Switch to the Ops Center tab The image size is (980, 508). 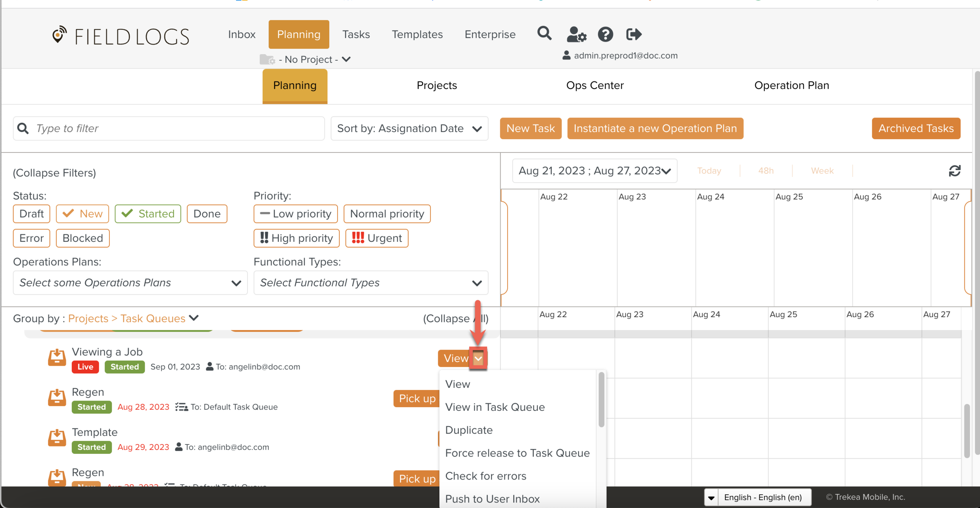coord(595,85)
